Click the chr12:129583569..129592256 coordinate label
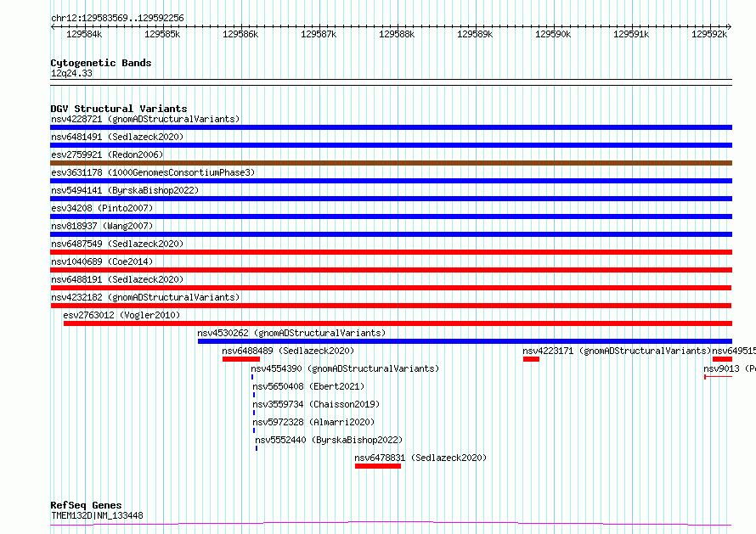The width and height of the screenshot is (756, 534). [x=117, y=18]
